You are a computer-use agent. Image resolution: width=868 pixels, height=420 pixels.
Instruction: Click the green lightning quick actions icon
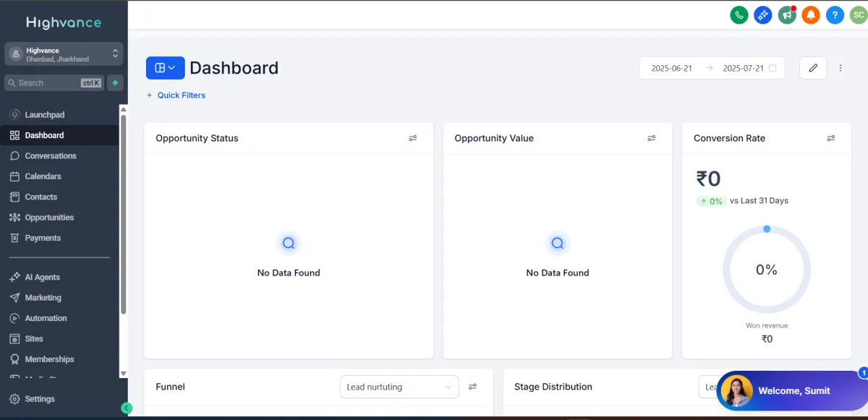click(x=115, y=83)
